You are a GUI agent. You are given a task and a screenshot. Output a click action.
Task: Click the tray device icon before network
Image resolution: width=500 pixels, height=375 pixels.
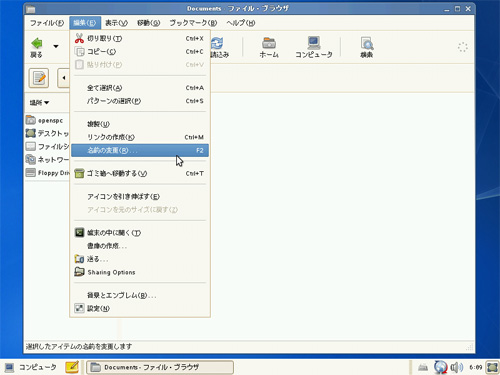[x=423, y=367]
